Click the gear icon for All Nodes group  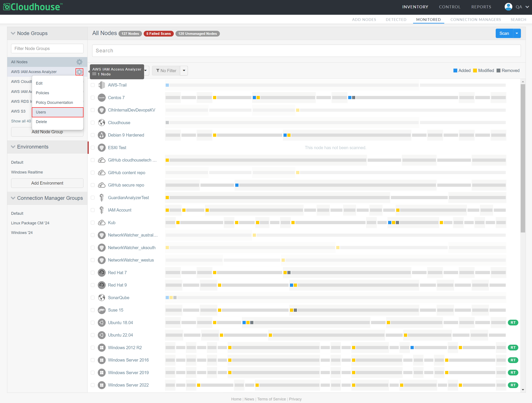click(79, 62)
